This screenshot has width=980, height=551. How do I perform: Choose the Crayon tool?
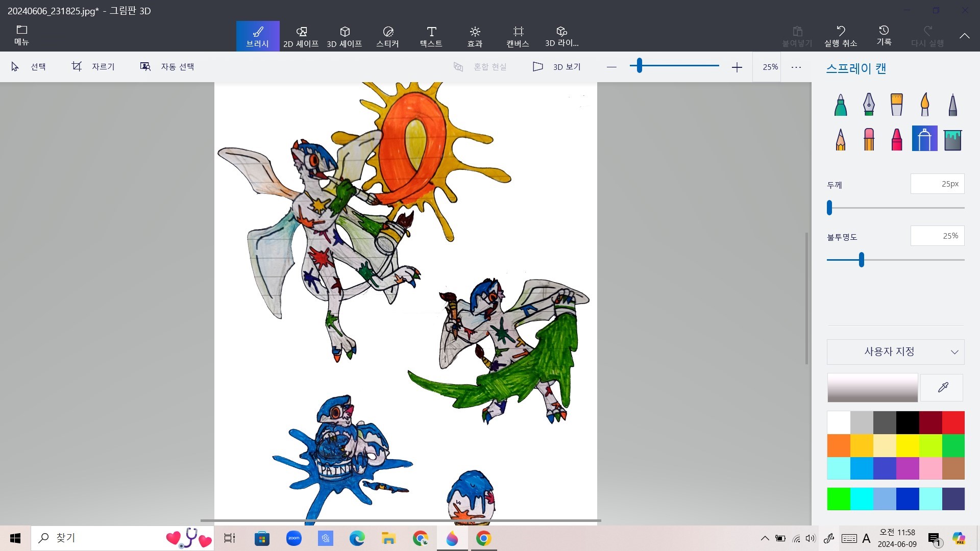click(x=896, y=139)
